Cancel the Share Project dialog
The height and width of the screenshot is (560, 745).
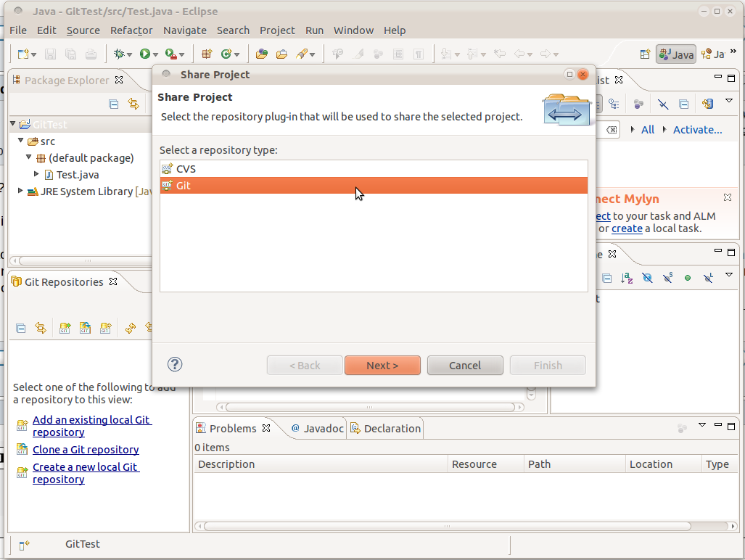(465, 366)
